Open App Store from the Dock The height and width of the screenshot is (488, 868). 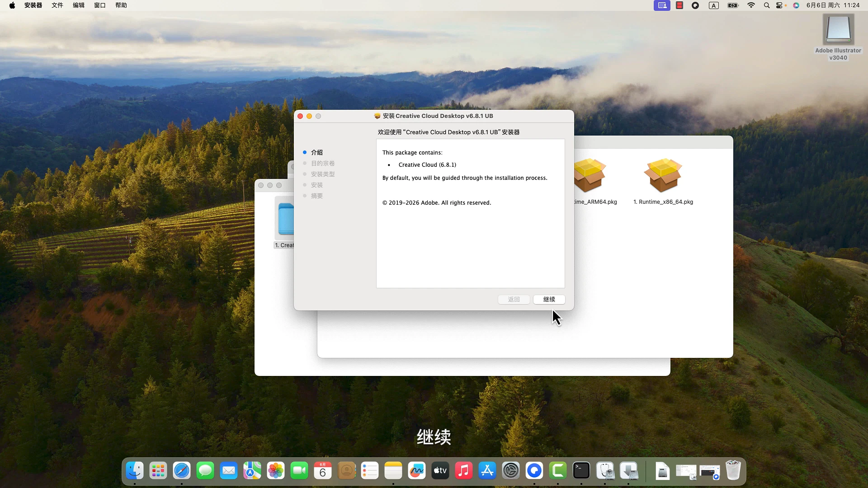[487, 471]
